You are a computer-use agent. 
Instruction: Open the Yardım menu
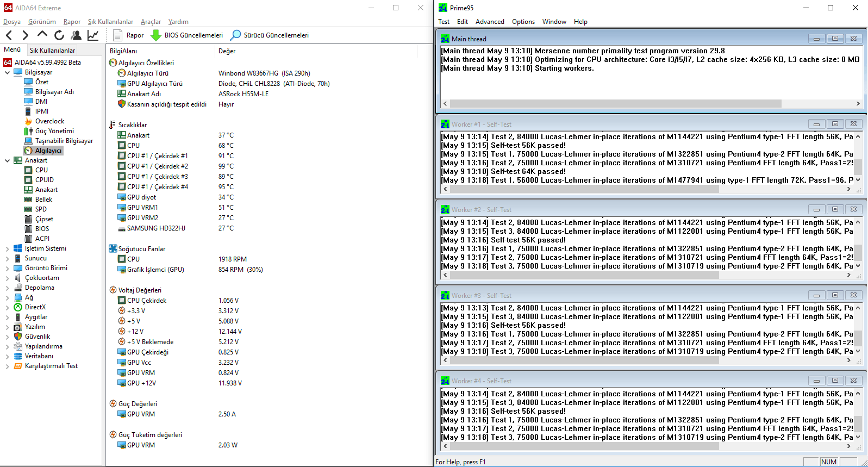178,22
